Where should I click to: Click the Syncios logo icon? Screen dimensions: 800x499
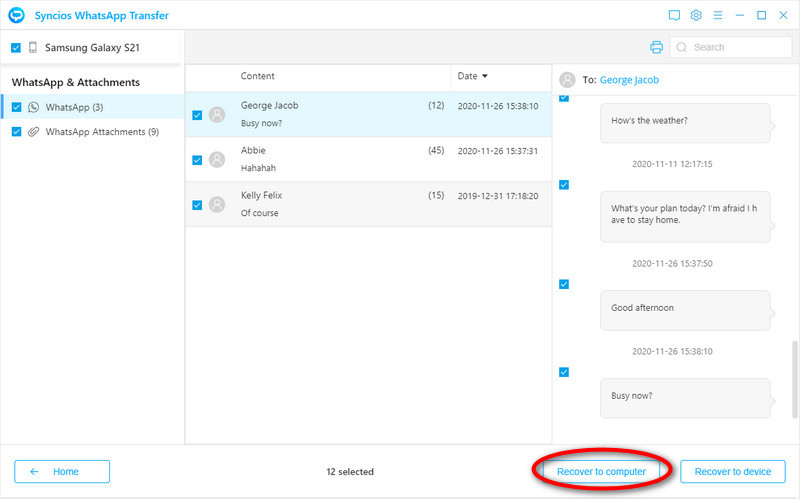(16, 15)
